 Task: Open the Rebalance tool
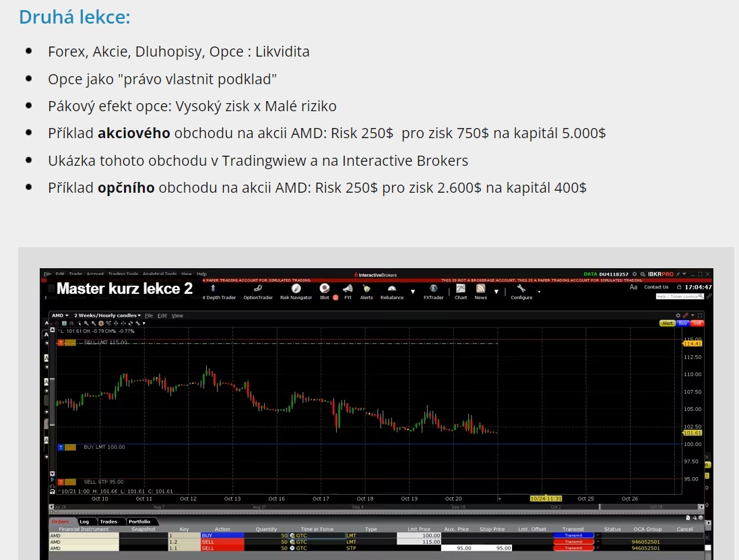392,292
